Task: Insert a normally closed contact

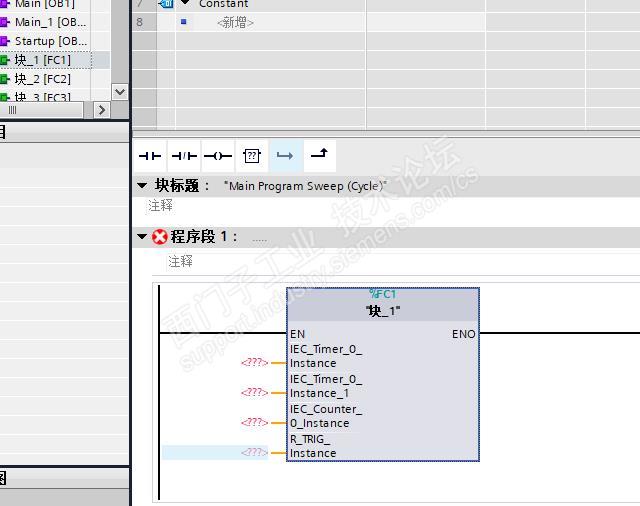Action: [184, 156]
